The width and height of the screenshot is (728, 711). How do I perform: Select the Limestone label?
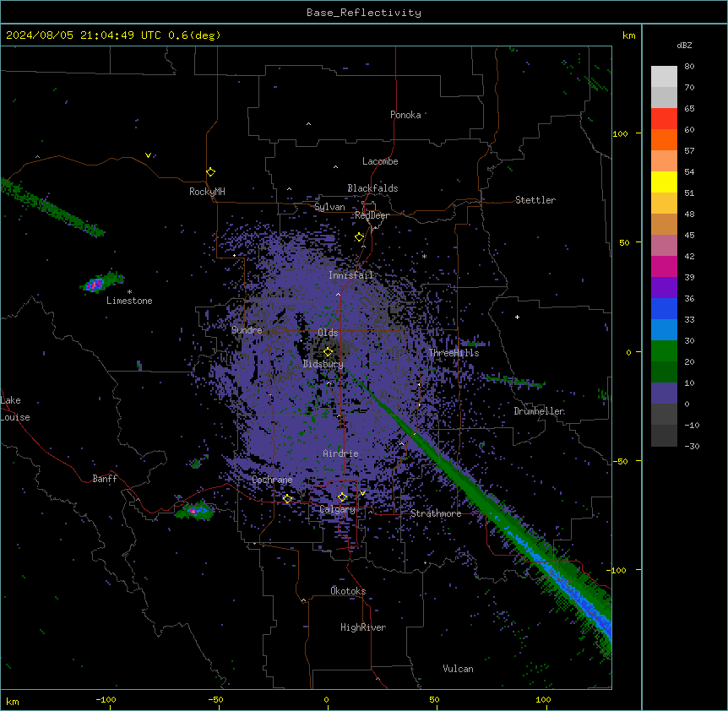pos(129,301)
